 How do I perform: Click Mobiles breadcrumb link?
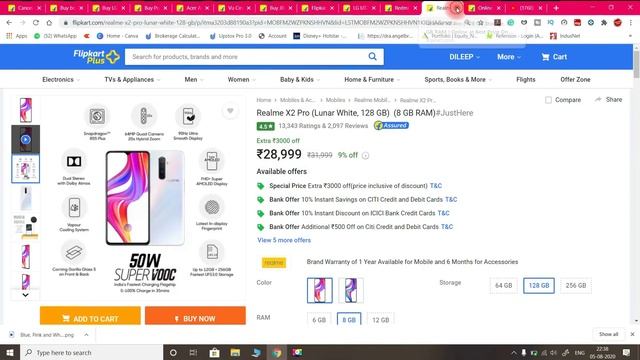click(x=335, y=100)
